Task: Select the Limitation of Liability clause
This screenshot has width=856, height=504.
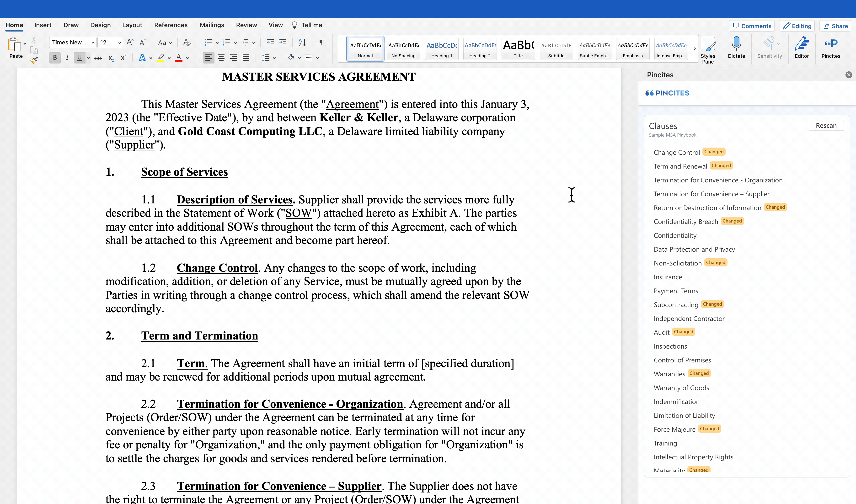Action: point(684,415)
